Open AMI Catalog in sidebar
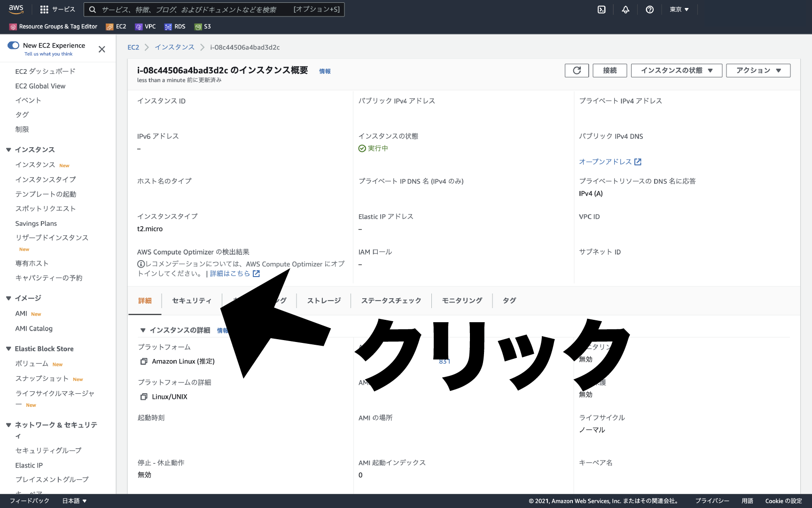Viewport: 812px width, 508px height. 34,329
